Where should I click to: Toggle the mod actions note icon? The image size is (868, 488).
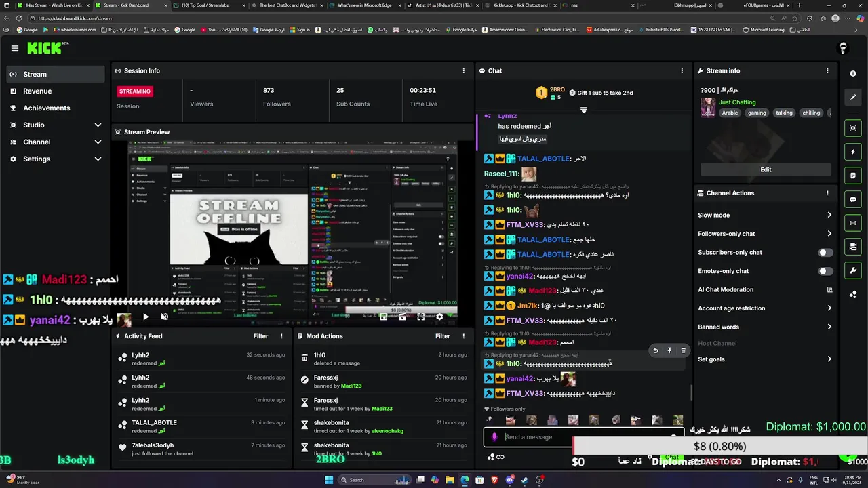point(853,176)
